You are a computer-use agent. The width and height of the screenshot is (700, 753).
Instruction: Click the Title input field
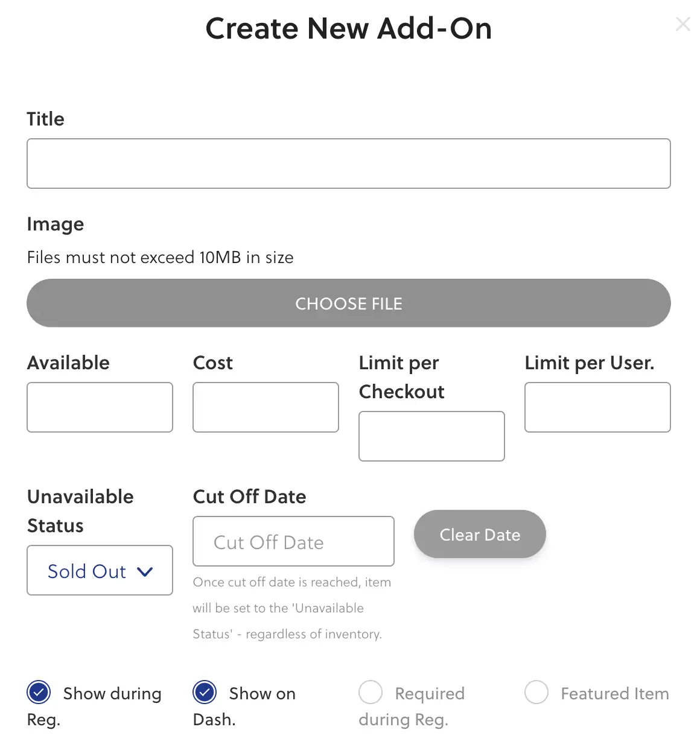point(349,164)
